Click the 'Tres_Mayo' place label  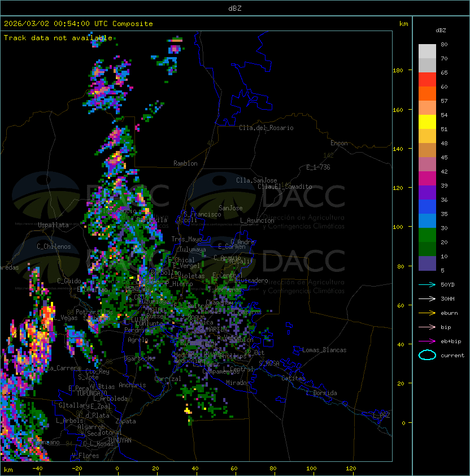tap(186, 239)
